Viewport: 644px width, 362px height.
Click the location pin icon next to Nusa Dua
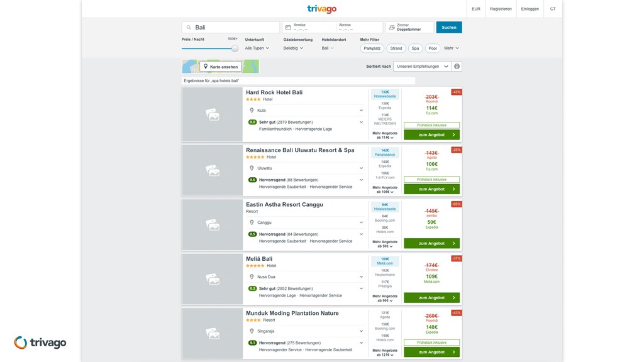pos(252,277)
